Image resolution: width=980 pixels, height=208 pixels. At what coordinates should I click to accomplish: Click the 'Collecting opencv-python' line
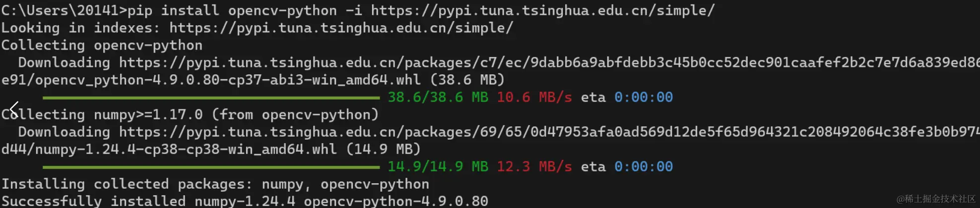[102, 45]
